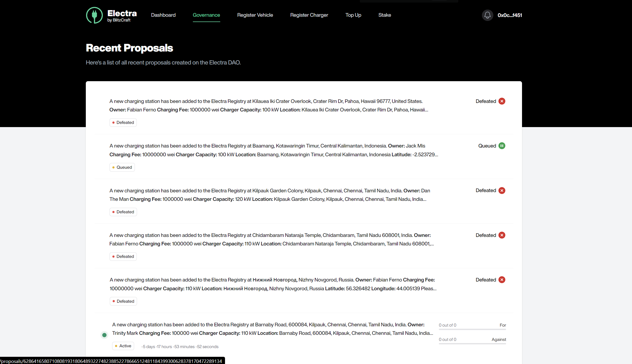Screen dimensions: 632x364
Task: Click Defeated status label on Kilpauk Garden row
Action: tap(486, 190)
